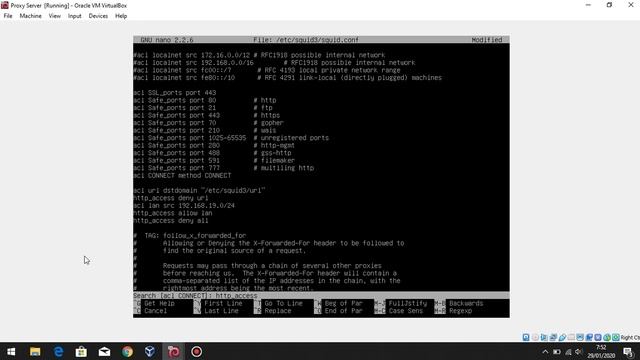Viewport: 640px width, 360px height.
Task: Open the Help menu
Action: [x=121, y=16]
